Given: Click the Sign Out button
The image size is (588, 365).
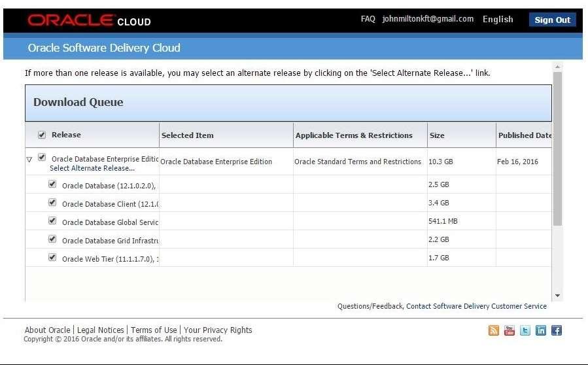Looking at the screenshot, I should [553, 20].
